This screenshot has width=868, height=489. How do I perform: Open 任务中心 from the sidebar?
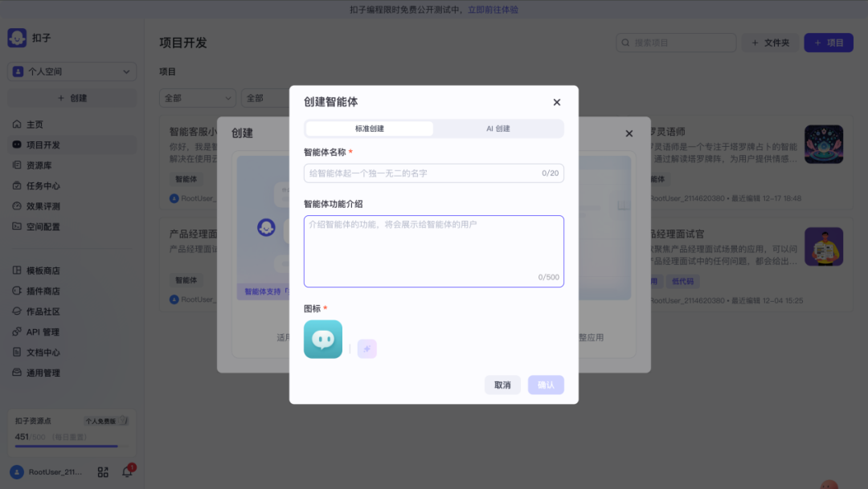[x=43, y=186]
